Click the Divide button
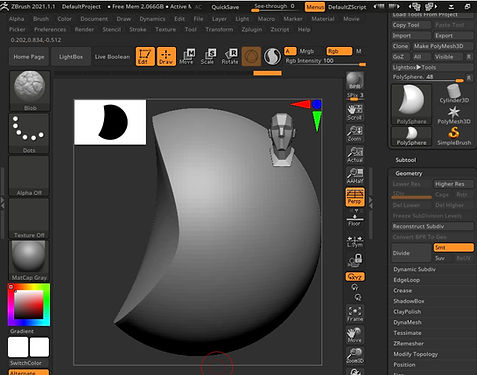The width and height of the screenshot is (477, 375). point(411,253)
